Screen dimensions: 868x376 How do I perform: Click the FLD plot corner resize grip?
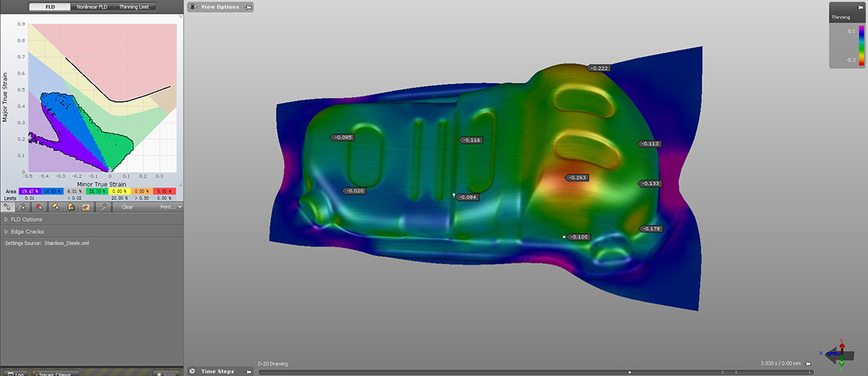click(179, 184)
